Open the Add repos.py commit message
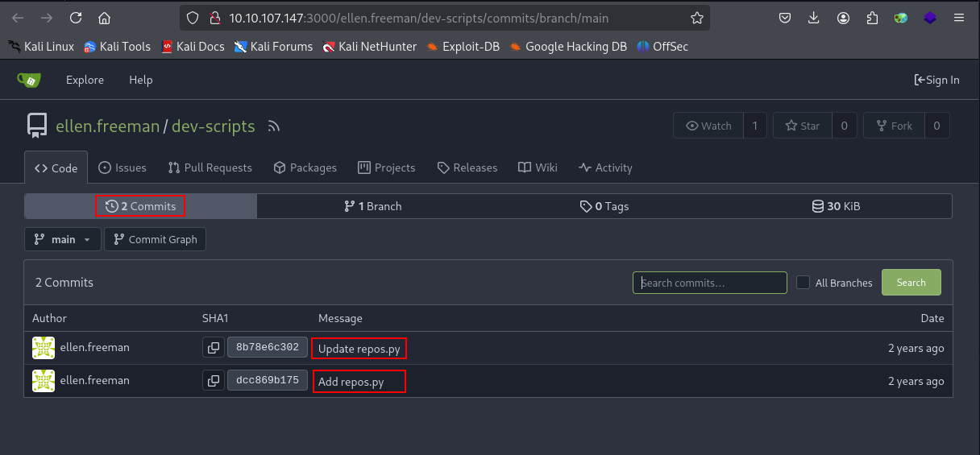Image resolution: width=980 pixels, height=455 pixels. [x=351, y=381]
